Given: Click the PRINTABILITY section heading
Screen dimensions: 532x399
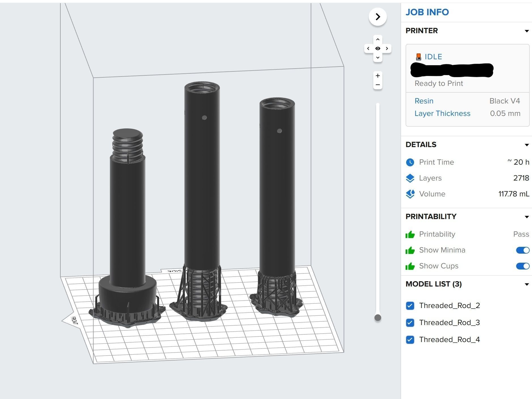Looking at the screenshot, I should point(431,217).
